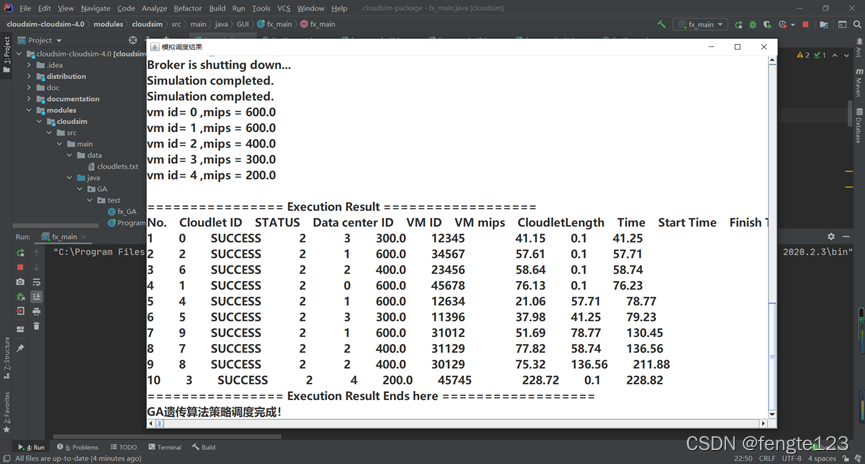The width and height of the screenshot is (865, 464).
Task: Start debugging with the green bug icon
Action: click(x=752, y=24)
